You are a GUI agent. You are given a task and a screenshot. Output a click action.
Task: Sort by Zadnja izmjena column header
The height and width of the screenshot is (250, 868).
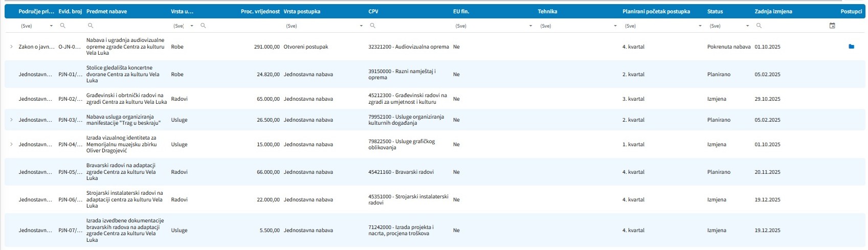pos(773,11)
